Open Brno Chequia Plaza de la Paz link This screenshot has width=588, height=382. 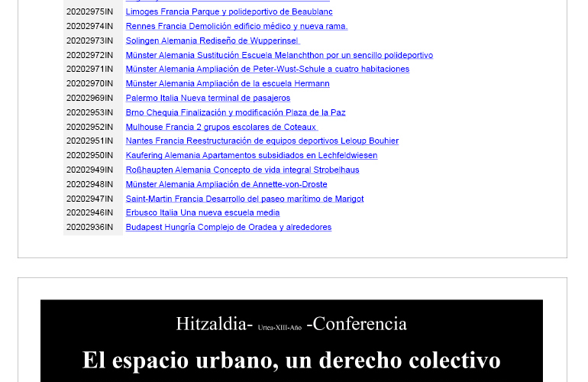(235, 112)
